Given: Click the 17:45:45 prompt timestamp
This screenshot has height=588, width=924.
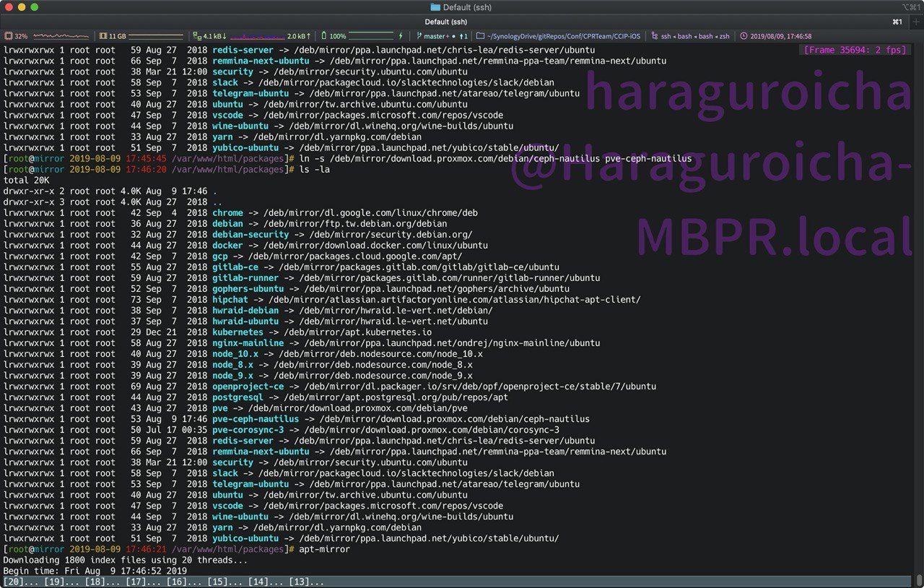Looking at the screenshot, I should 146,158.
